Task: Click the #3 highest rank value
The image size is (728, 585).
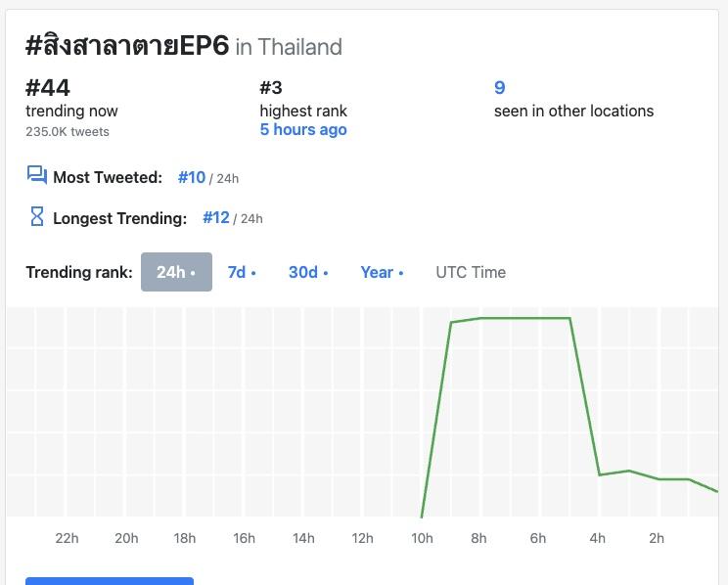Action: coord(271,88)
